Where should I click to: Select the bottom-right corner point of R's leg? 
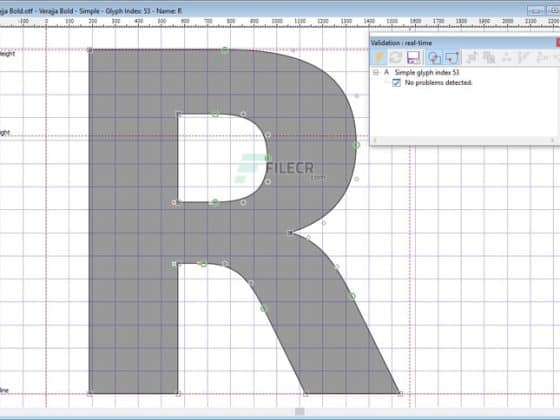tap(400, 394)
